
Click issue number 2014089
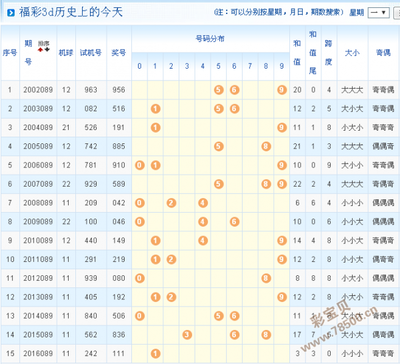(38, 316)
